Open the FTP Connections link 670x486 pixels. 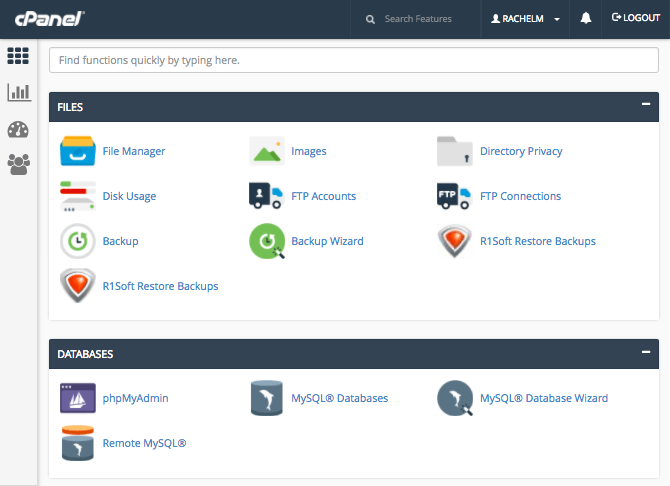click(x=520, y=196)
